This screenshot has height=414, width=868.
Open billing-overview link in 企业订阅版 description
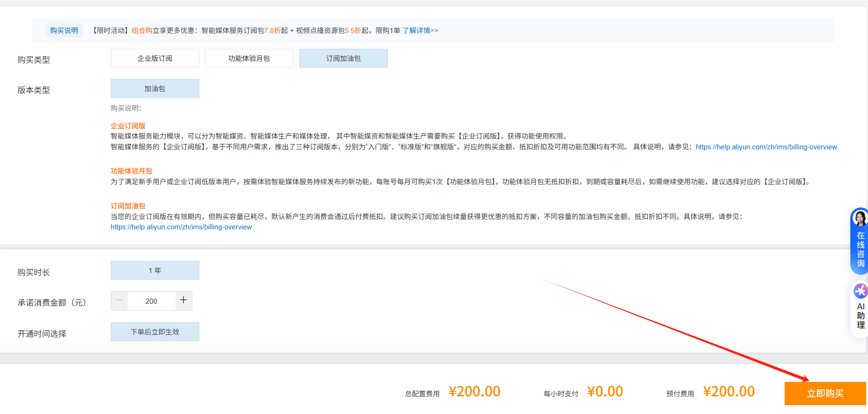[766, 147]
